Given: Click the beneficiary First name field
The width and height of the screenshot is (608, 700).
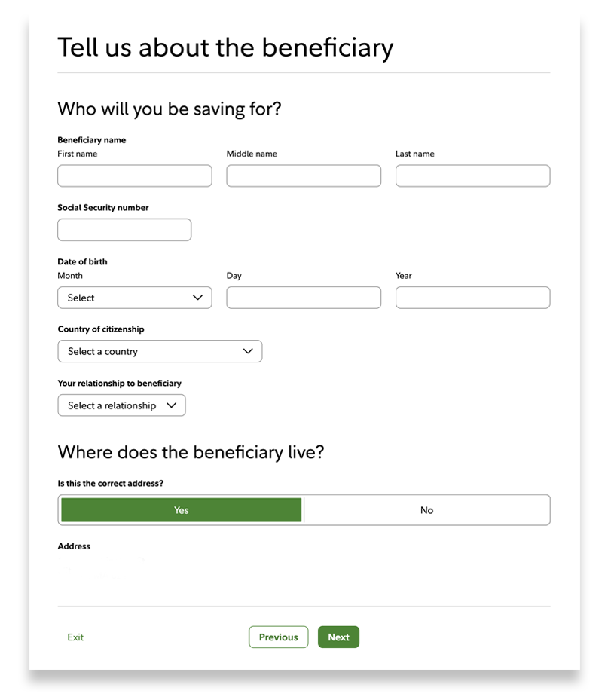Looking at the screenshot, I should pos(134,176).
